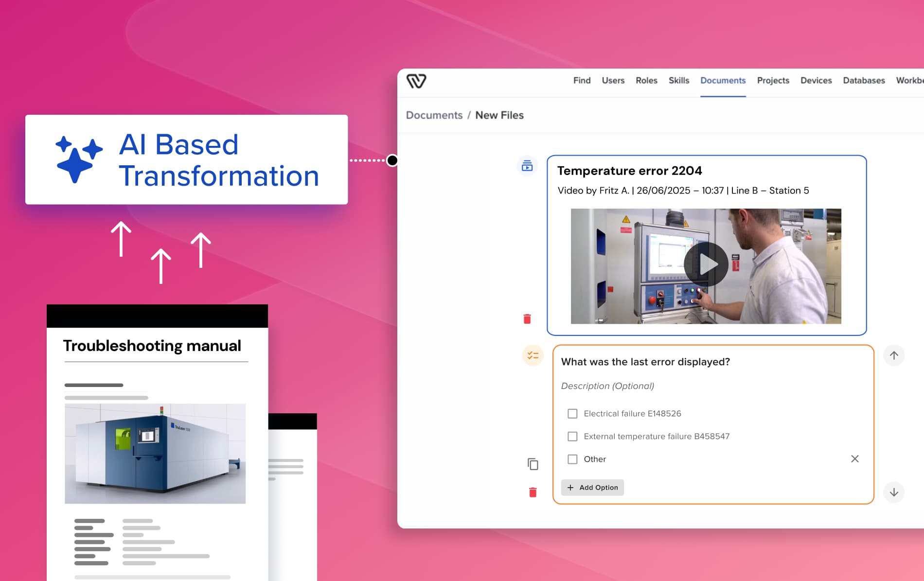Screen dimensions: 924x581
Task: Delete the question block with red trash
Action: (x=533, y=493)
